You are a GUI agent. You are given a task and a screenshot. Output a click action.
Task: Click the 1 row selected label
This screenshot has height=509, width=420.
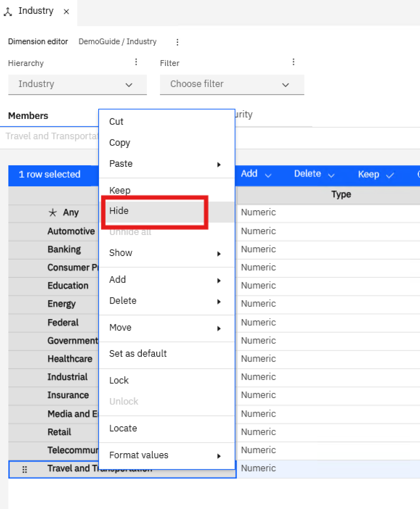coord(50,174)
